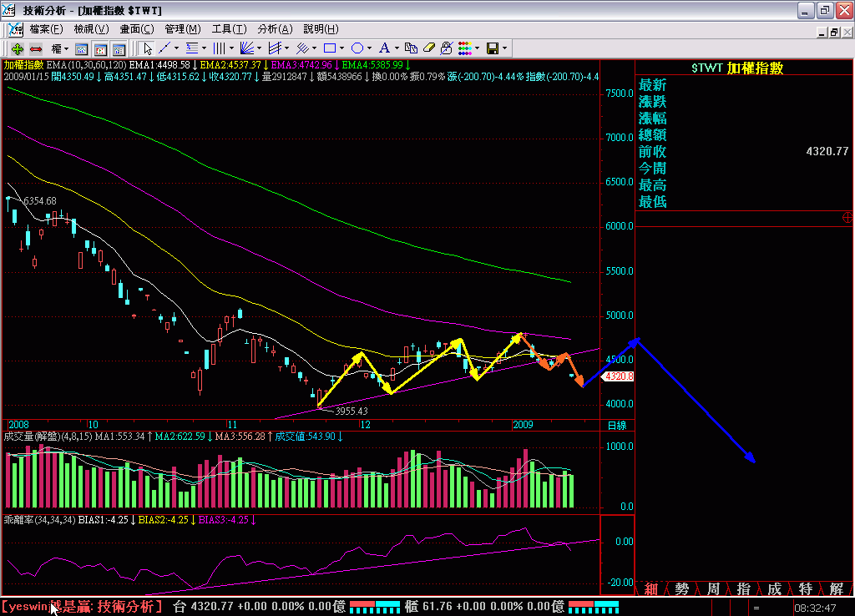Open the 檔案(F) menu
The width and height of the screenshot is (855, 616).
pyautogui.click(x=47, y=29)
